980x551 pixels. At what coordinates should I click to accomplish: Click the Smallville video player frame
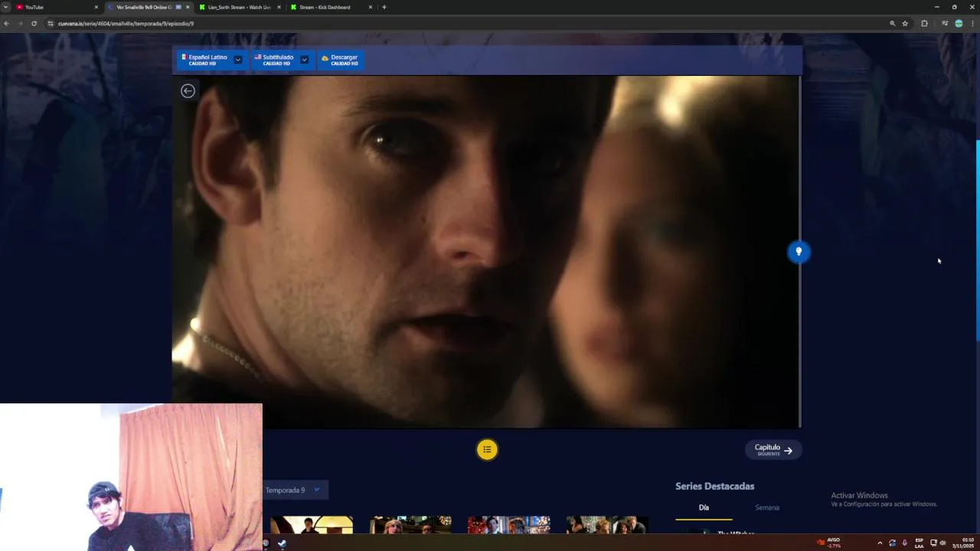click(485, 251)
